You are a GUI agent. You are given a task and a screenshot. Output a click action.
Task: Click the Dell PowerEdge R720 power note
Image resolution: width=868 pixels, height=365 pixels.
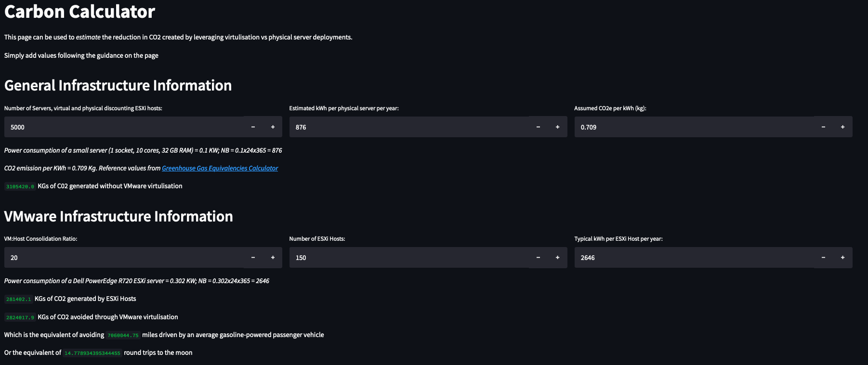(x=137, y=281)
